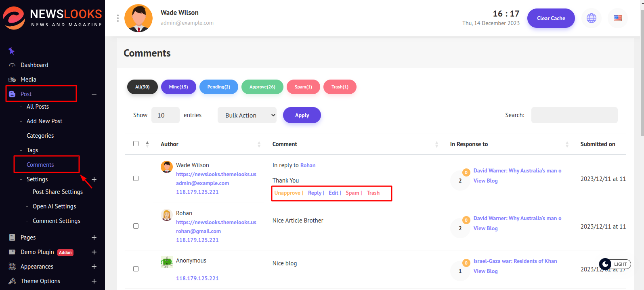The image size is (644, 290).
Task: Open the US flag language selector
Action: pos(617,18)
